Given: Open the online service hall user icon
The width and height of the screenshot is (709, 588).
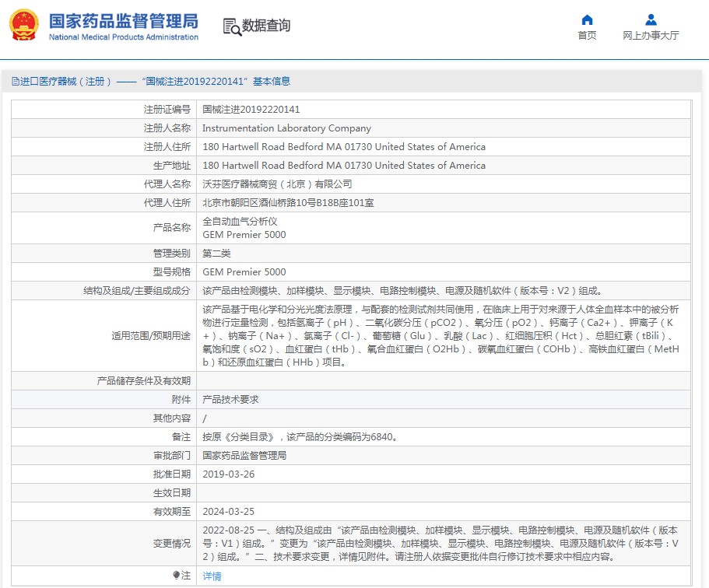Looking at the screenshot, I should pyautogui.click(x=651, y=20).
